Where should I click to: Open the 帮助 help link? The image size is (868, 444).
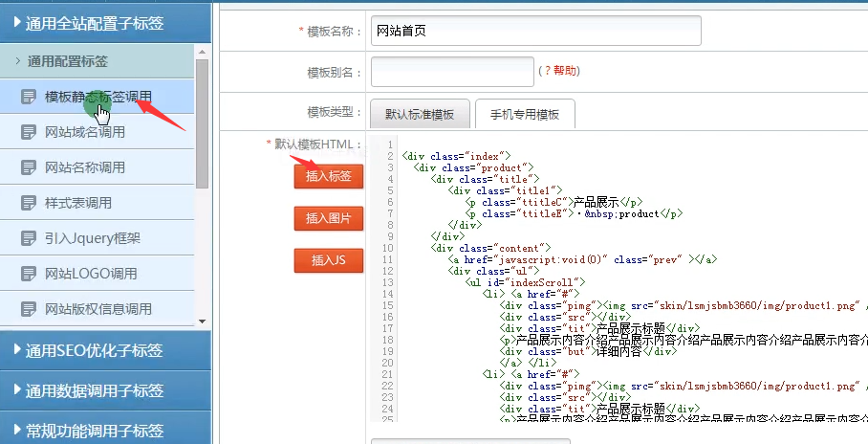[564, 71]
